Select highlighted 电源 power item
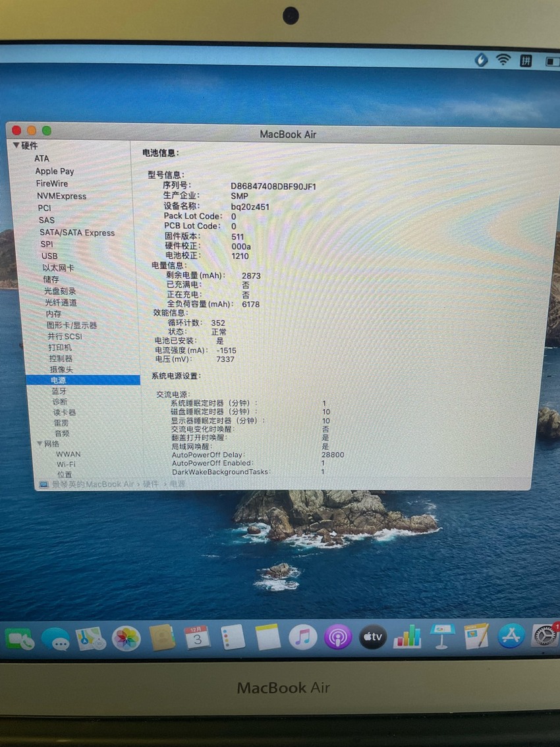Viewport: 560px width, 747px height. [83, 380]
